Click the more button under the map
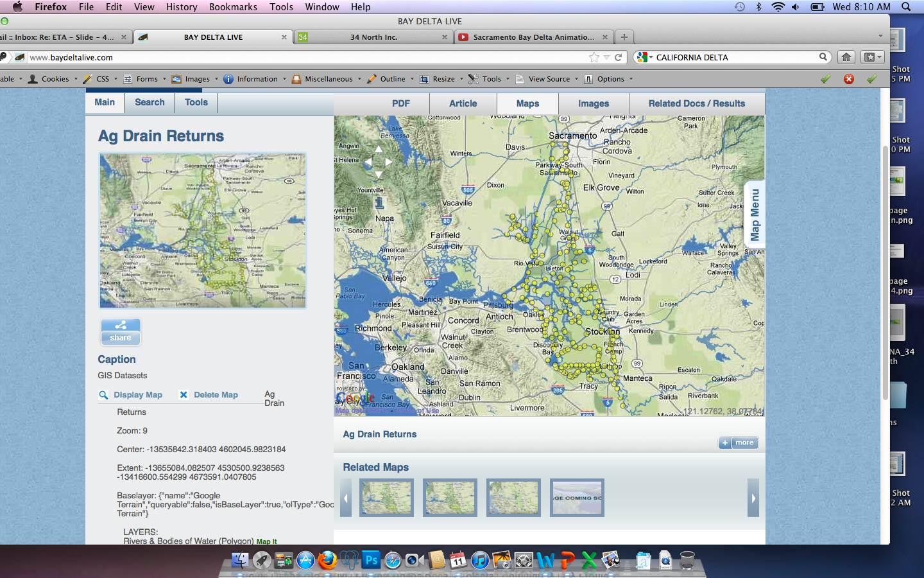The width and height of the screenshot is (924, 578). tap(739, 442)
